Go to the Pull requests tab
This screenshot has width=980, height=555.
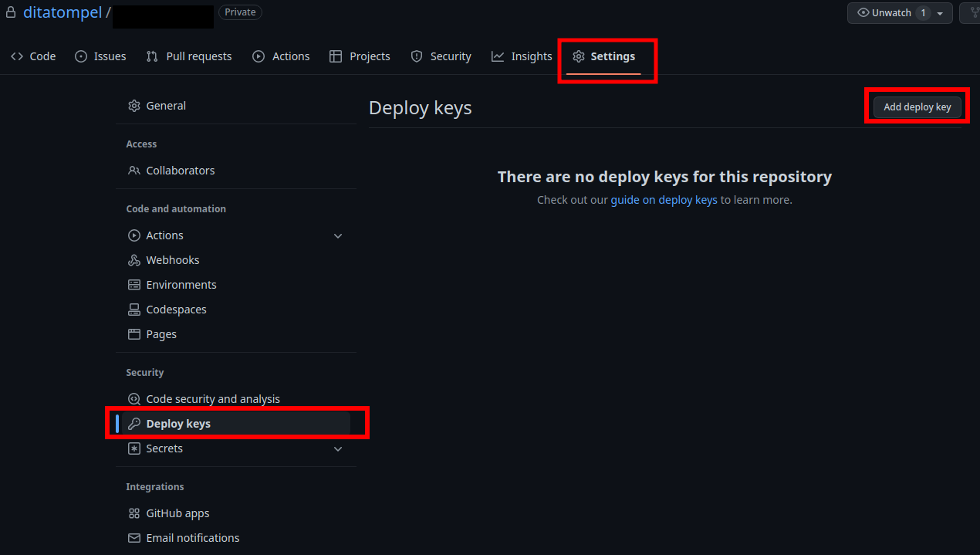point(189,56)
